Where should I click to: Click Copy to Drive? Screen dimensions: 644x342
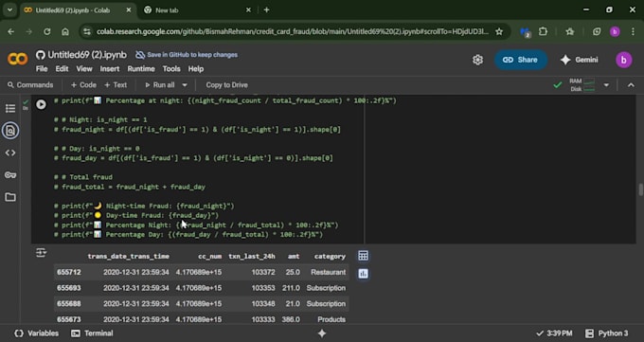226,85
